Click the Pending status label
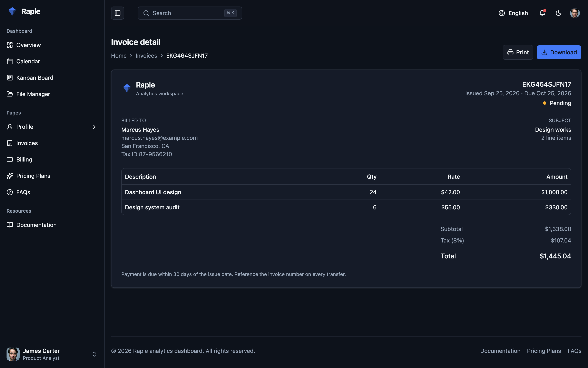 click(x=560, y=103)
